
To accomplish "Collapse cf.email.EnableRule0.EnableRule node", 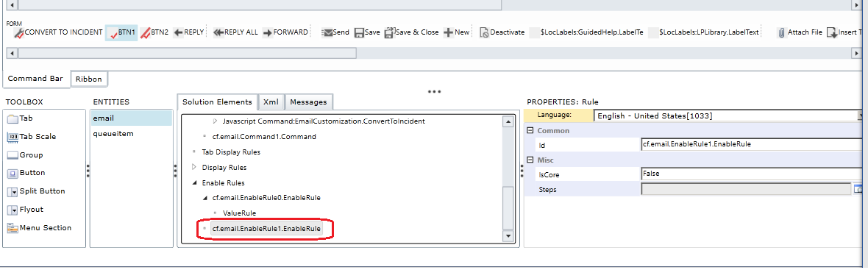I will click(x=204, y=197).
